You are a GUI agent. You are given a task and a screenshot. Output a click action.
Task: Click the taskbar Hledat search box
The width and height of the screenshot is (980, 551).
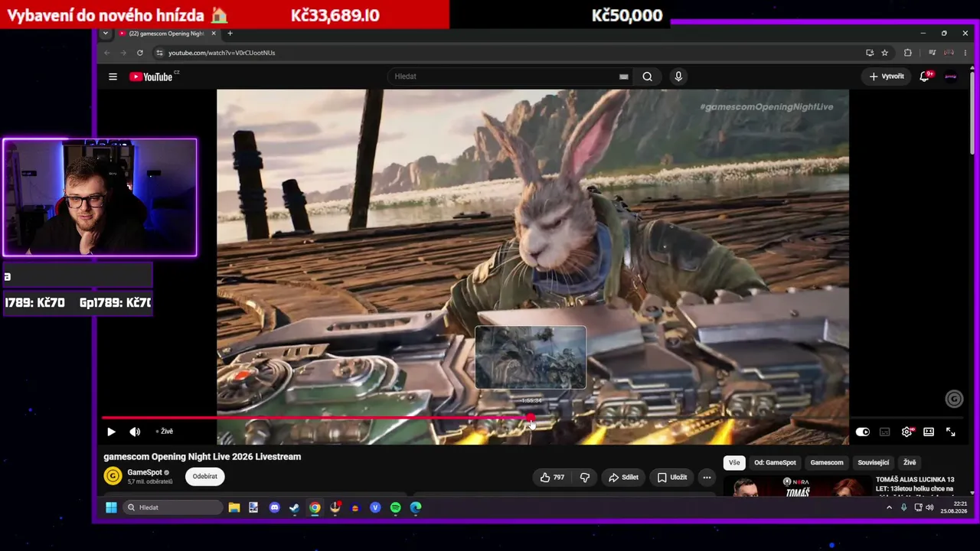pos(173,507)
